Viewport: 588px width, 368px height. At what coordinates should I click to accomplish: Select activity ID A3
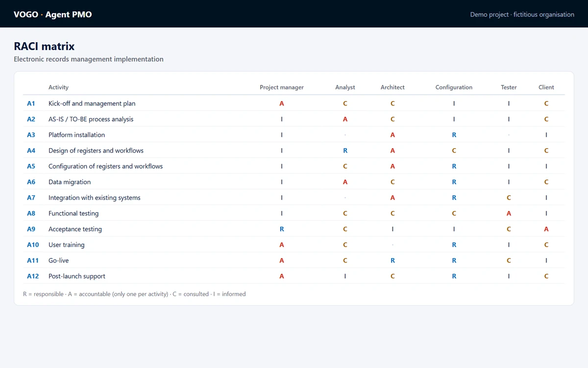pyautogui.click(x=31, y=135)
